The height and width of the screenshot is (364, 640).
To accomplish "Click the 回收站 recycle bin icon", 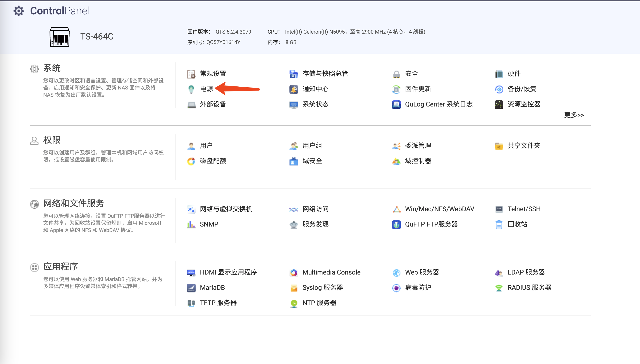I will (x=499, y=224).
